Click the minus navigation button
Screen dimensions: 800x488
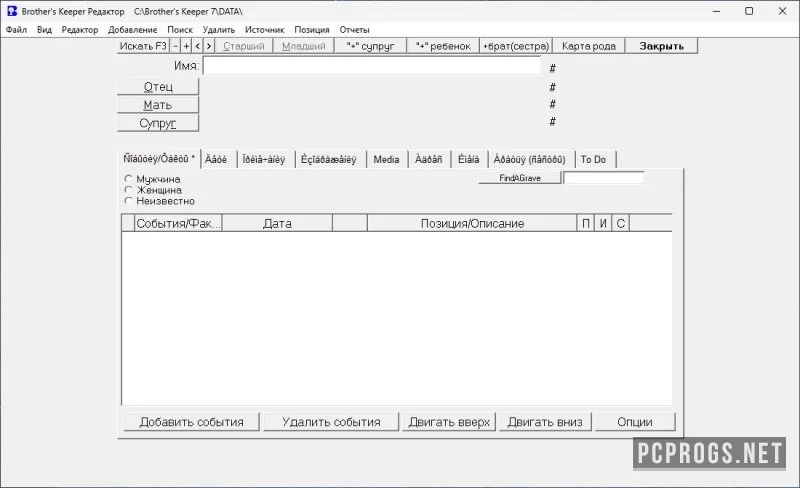pos(176,46)
